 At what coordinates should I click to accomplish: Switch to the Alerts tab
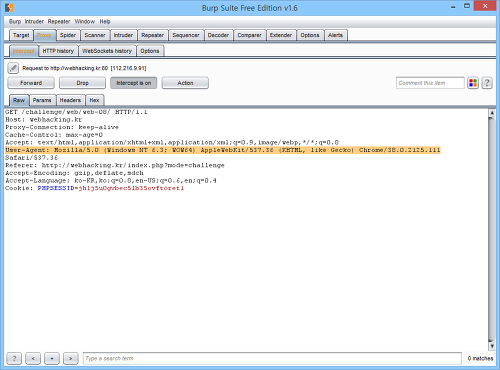335,35
